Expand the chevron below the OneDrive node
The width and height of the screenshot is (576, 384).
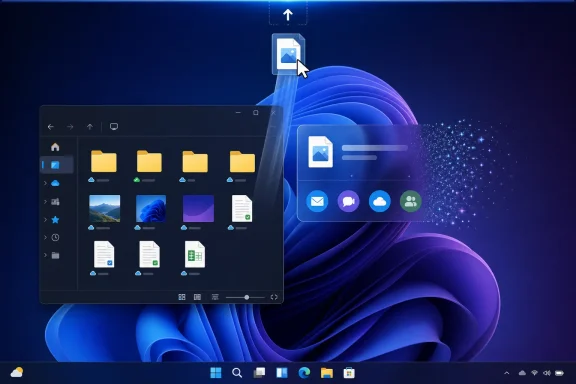coord(45,201)
